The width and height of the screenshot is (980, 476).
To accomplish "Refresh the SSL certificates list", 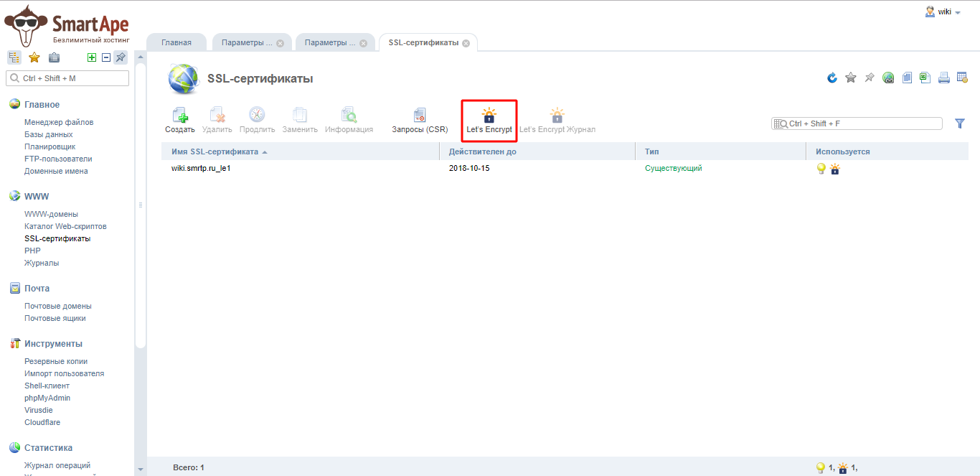I will click(832, 78).
